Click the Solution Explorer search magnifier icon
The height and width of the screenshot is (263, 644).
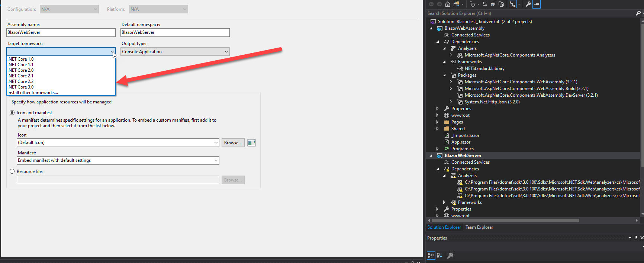pos(638,13)
